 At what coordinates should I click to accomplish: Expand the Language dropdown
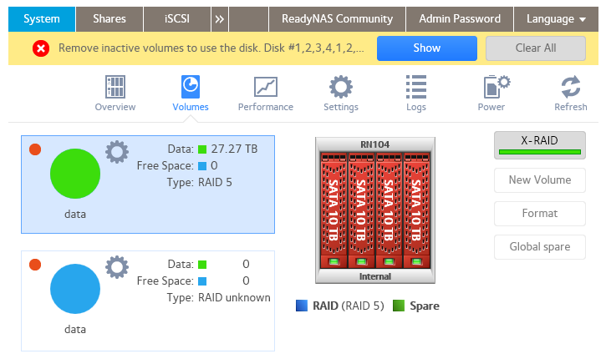556,19
